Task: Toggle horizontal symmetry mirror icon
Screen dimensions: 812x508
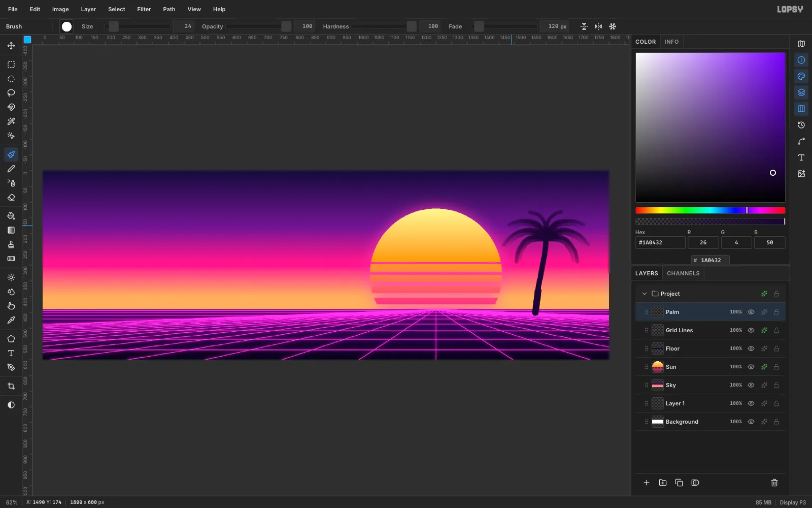Action: pos(598,26)
